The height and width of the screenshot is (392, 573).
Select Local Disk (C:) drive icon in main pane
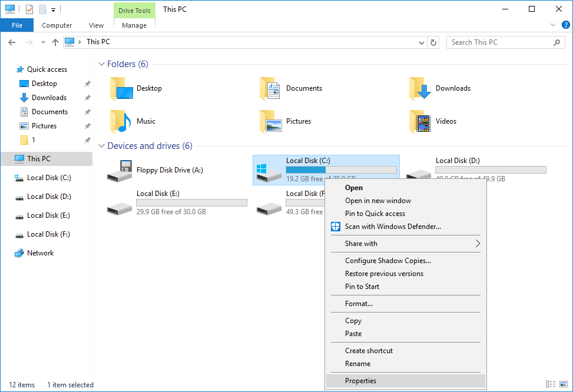coord(269,172)
